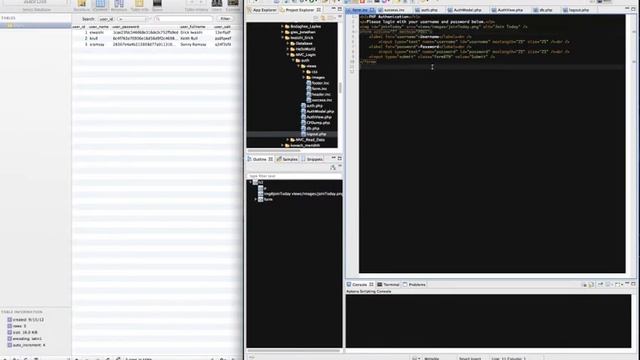This screenshot has height=360, width=640.
Task: Collapse the views folder in tree
Action: click(x=298, y=66)
